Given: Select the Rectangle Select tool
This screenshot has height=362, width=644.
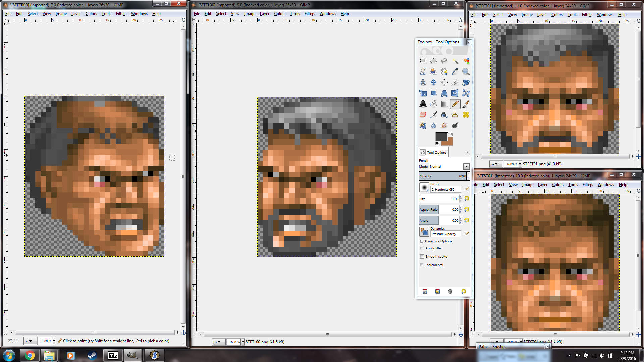Looking at the screenshot, I should point(423,61).
